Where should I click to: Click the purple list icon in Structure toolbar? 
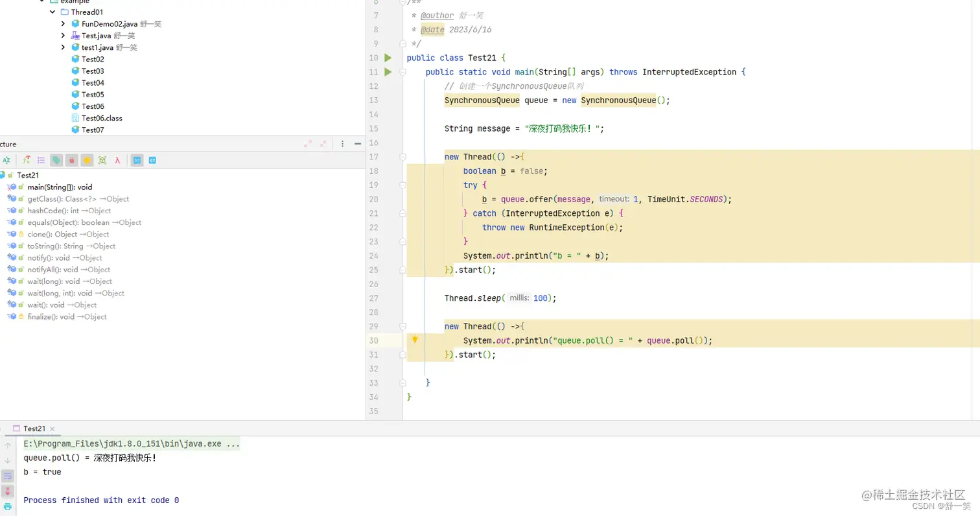pos(41,160)
